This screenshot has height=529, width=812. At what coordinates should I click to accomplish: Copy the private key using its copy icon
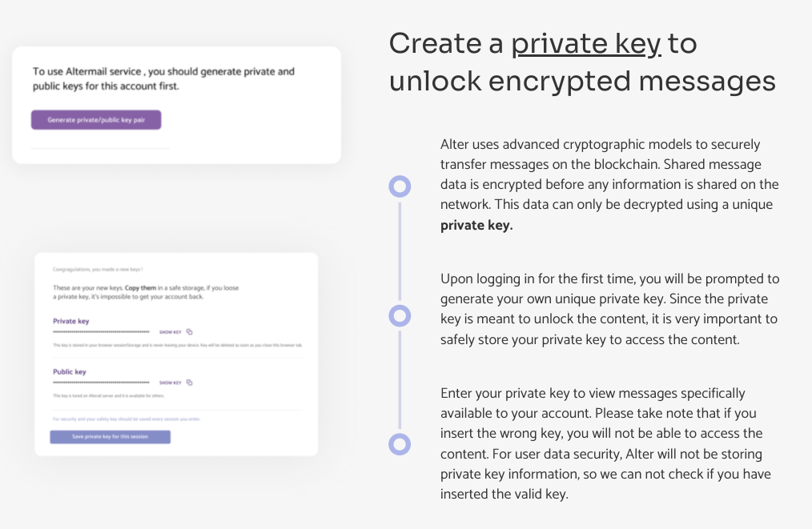[x=190, y=331]
